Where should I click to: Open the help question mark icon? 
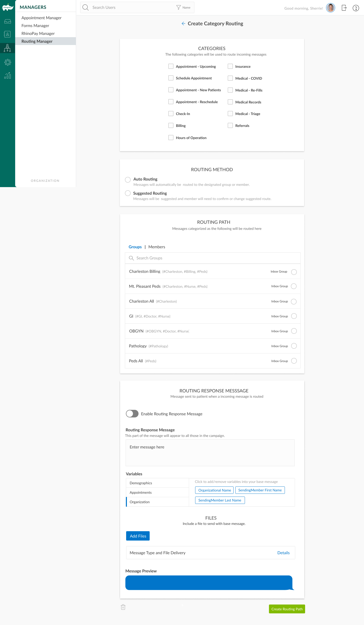coord(356,8)
